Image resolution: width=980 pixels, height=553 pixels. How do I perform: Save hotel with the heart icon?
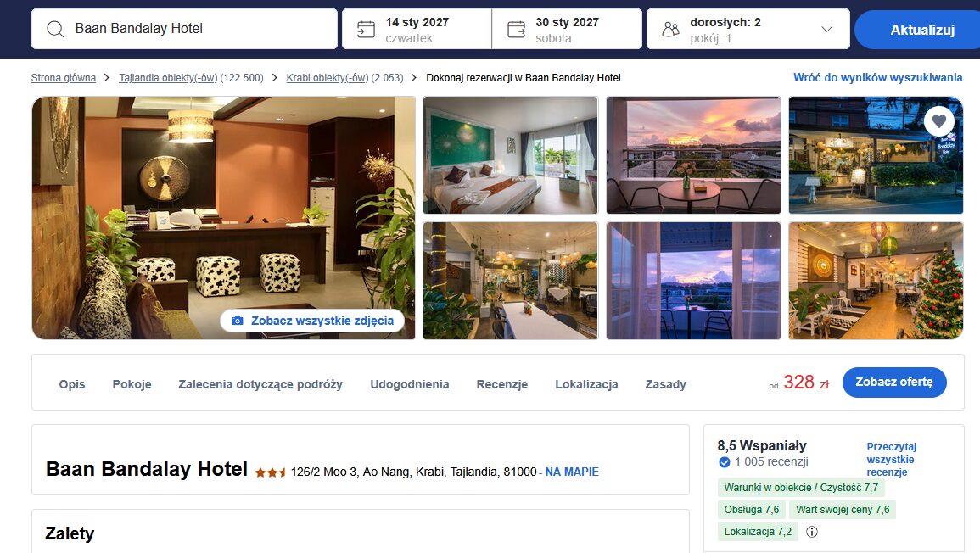click(938, 121)
